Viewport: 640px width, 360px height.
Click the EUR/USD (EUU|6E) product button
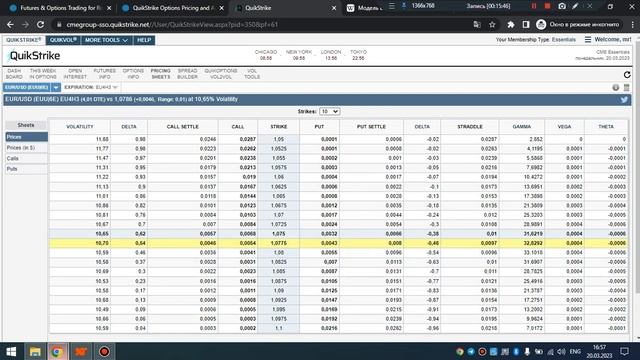tap(27, 87)
